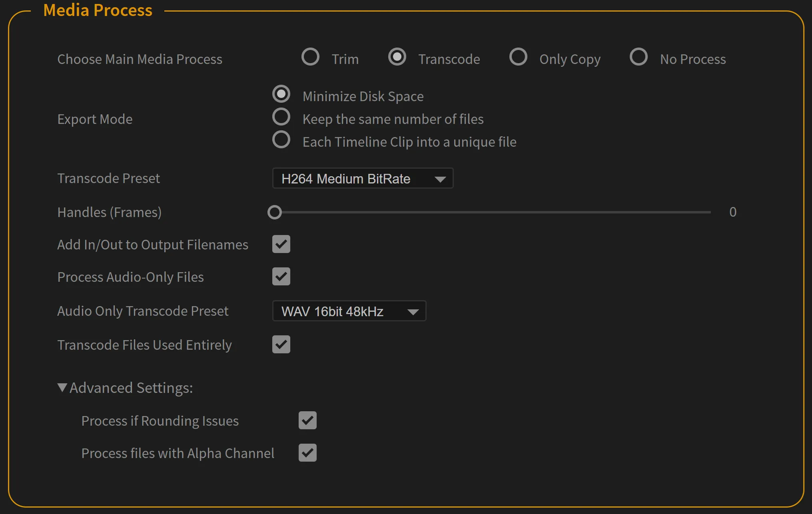
Task: Disable Process Audio-Only Files
Action: coord(281,277)
